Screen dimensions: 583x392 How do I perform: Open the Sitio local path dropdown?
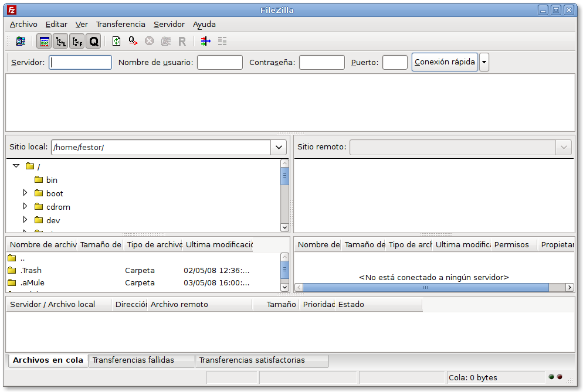(279, 148)
